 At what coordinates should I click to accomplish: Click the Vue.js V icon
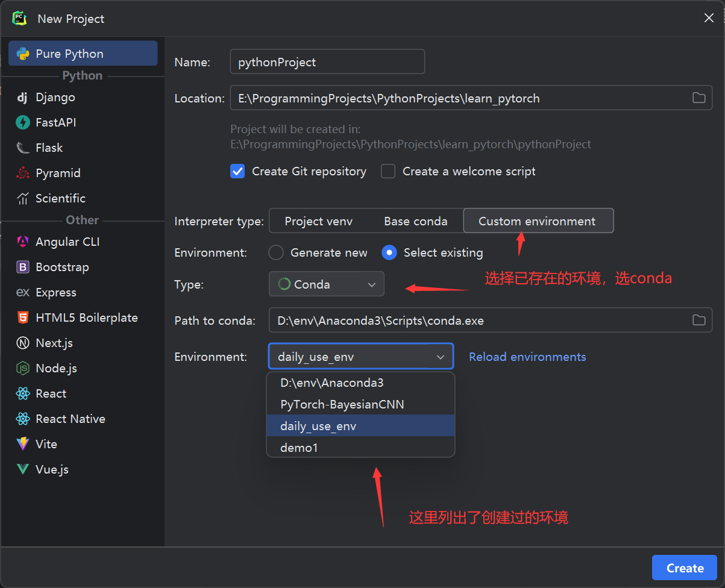pyautogui.click(x=23, y=469)
